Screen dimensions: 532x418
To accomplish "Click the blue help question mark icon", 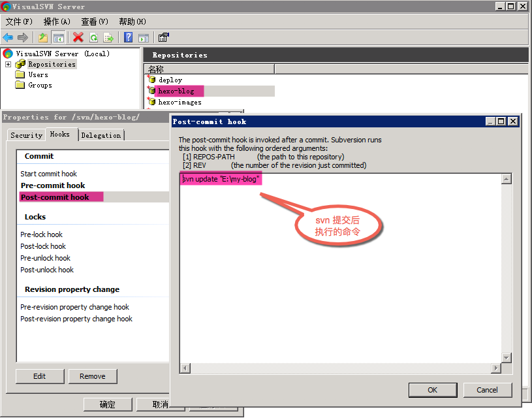I will pos(129,38).
